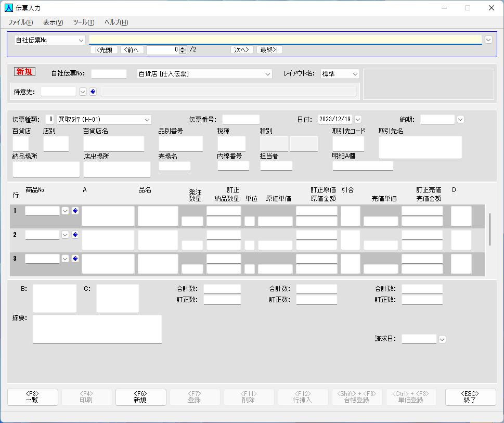Screen dimensions: 504x423
Task: Click the 得意先 code input field
Action: pos(58,91)
